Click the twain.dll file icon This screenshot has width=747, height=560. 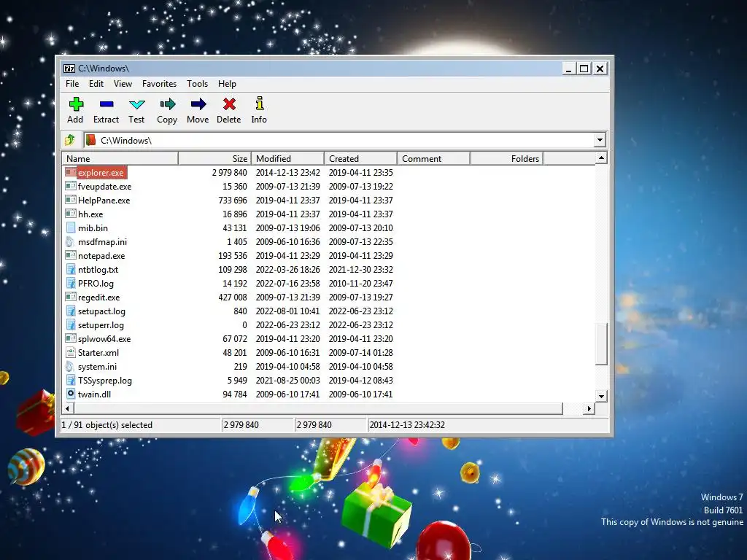[x=71, y=394]
